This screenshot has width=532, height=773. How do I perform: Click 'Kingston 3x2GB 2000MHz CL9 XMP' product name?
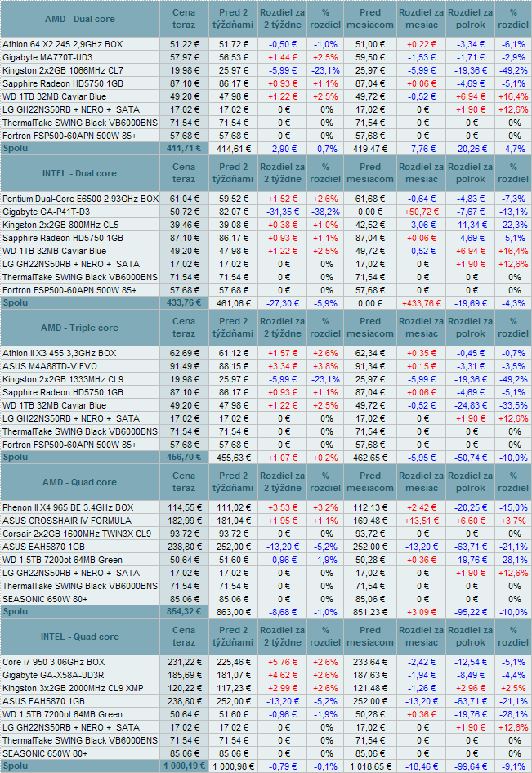[73, 688]
